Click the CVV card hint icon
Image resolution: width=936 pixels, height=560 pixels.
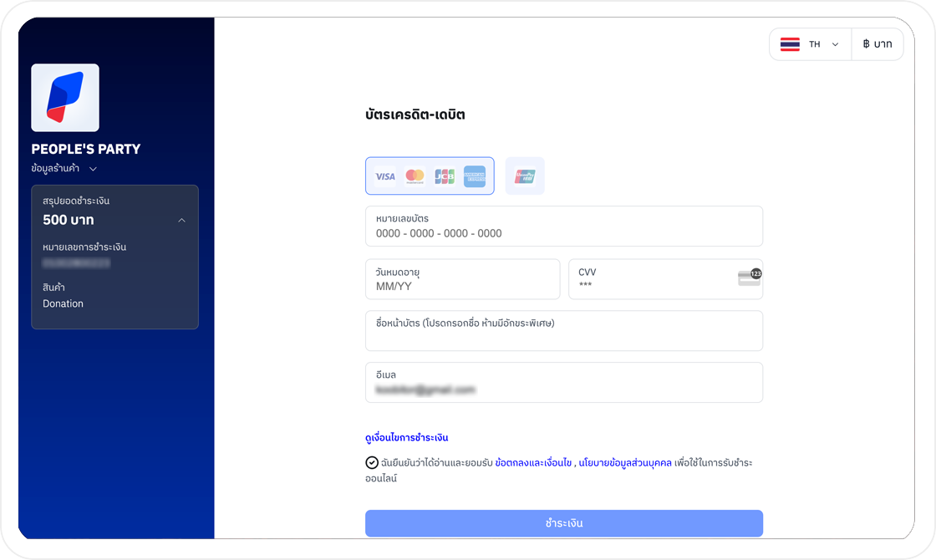click(x=750, y=277)
